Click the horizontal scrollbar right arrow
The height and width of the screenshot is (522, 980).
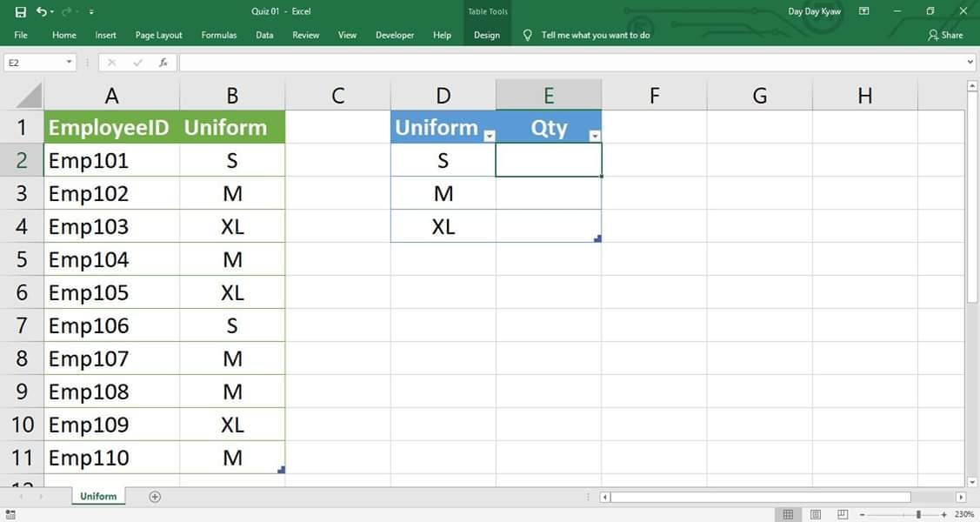961,497
